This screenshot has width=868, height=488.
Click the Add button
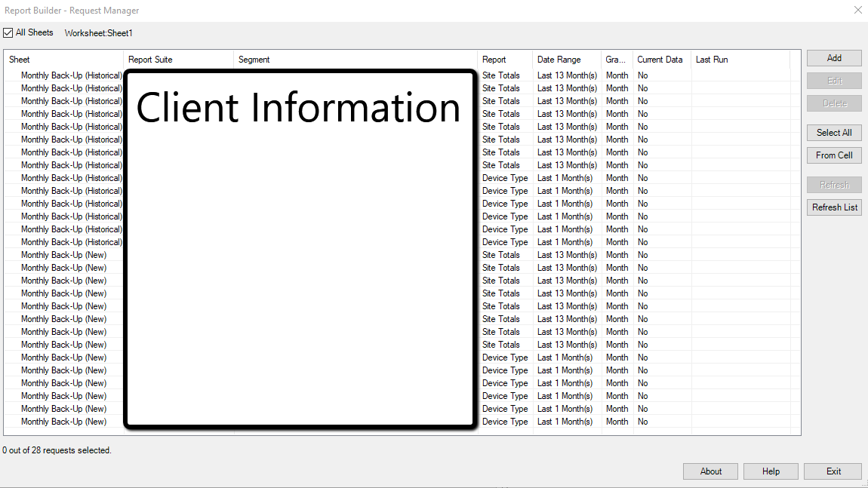pos(834,58)
